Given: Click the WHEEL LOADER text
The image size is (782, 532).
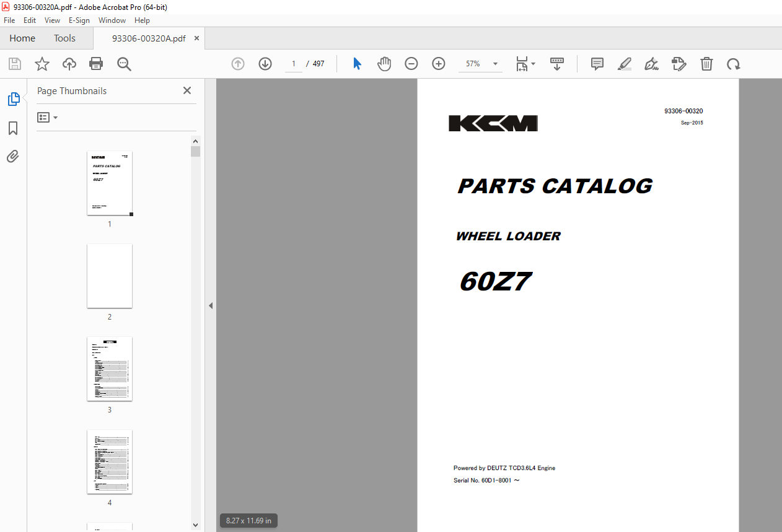Looking at the screenshot, I should 508,236.
